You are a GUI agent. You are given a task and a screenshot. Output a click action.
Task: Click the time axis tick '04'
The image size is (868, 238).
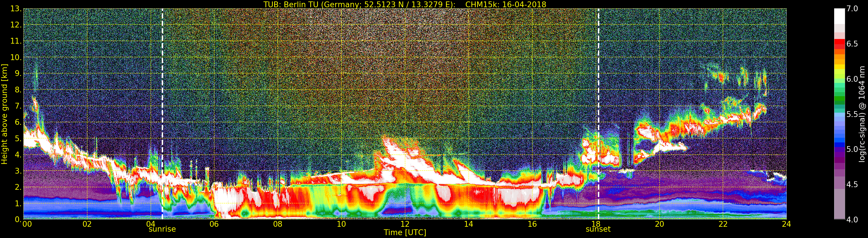(151, 224)
